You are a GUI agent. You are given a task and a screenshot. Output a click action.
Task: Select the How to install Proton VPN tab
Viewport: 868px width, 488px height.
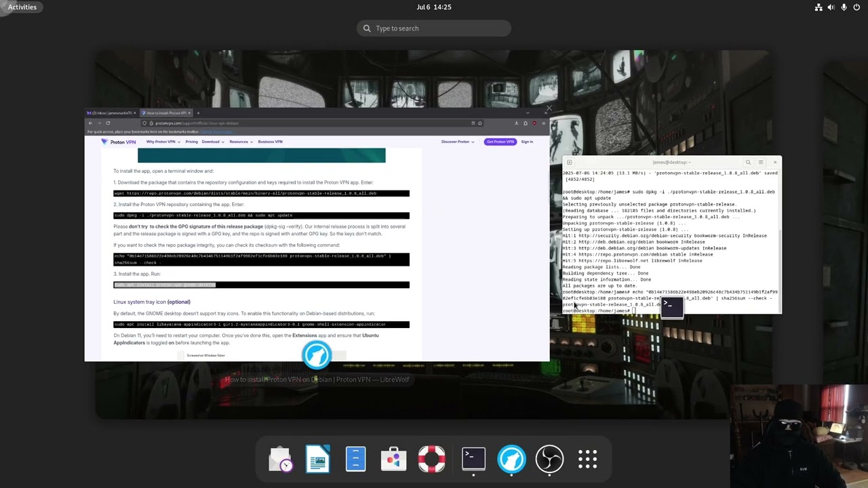[x=165, y=113]
